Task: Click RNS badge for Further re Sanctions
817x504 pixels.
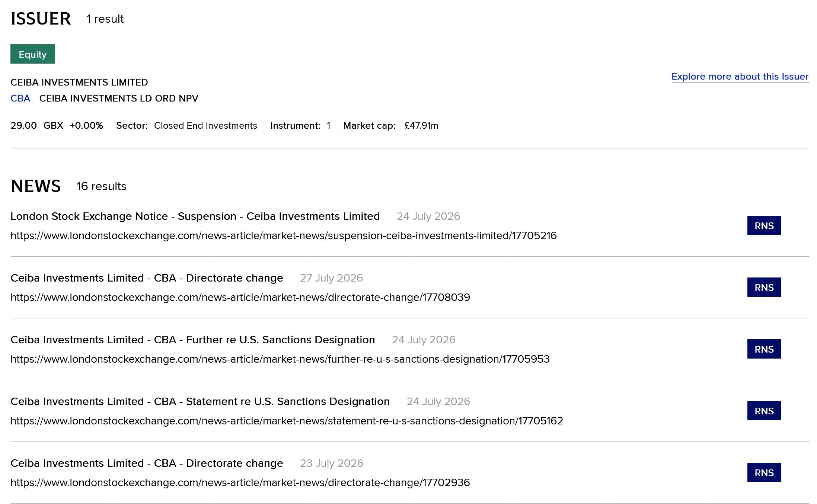Action: [764, 349]
